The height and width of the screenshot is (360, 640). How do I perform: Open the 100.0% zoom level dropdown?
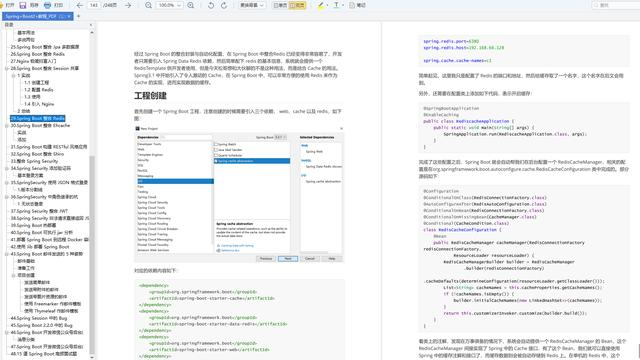point(169,5)
